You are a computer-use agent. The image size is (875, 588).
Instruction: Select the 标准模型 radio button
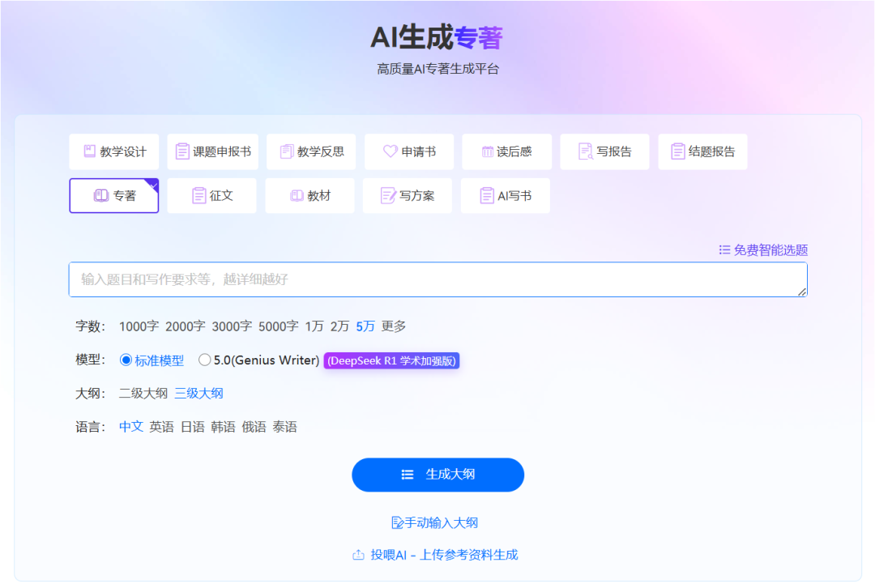click(x=126, y=360)
